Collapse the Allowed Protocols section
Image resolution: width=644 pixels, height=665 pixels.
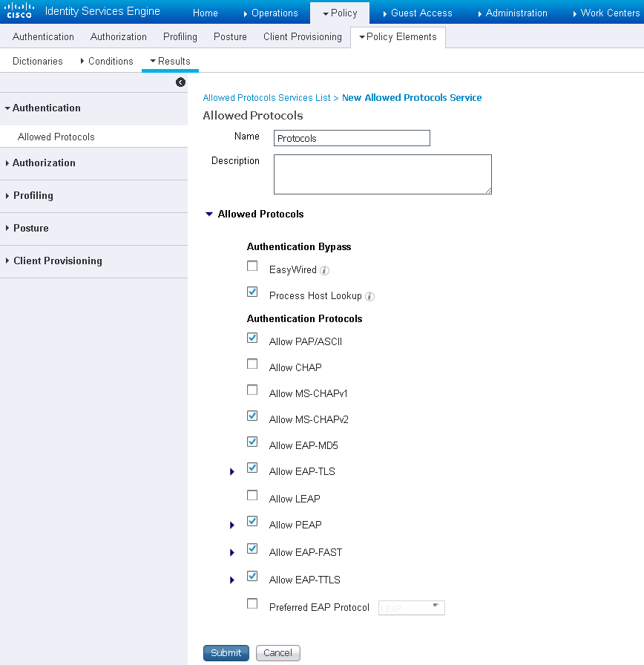208,214
